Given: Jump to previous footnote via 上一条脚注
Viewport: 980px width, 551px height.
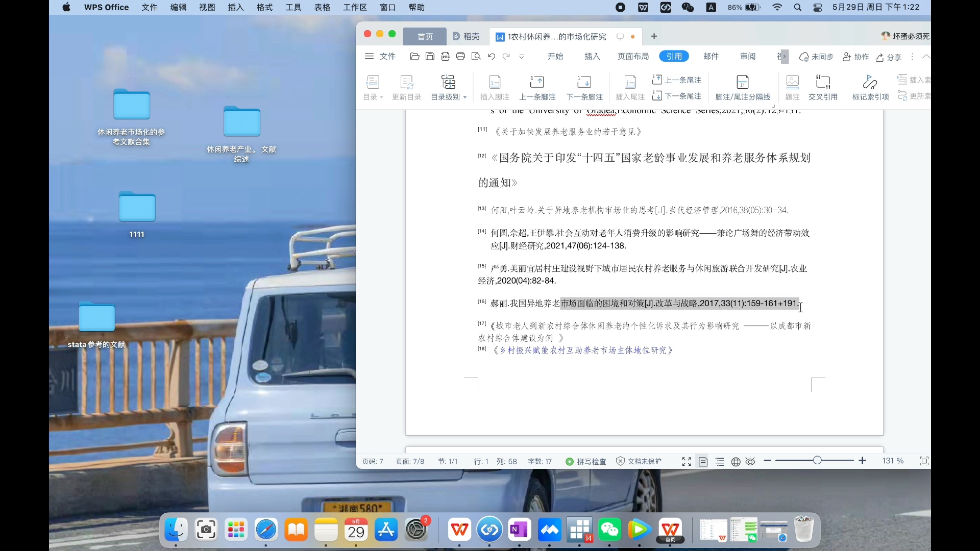Looking at the screenshot, I should point(537,88).
